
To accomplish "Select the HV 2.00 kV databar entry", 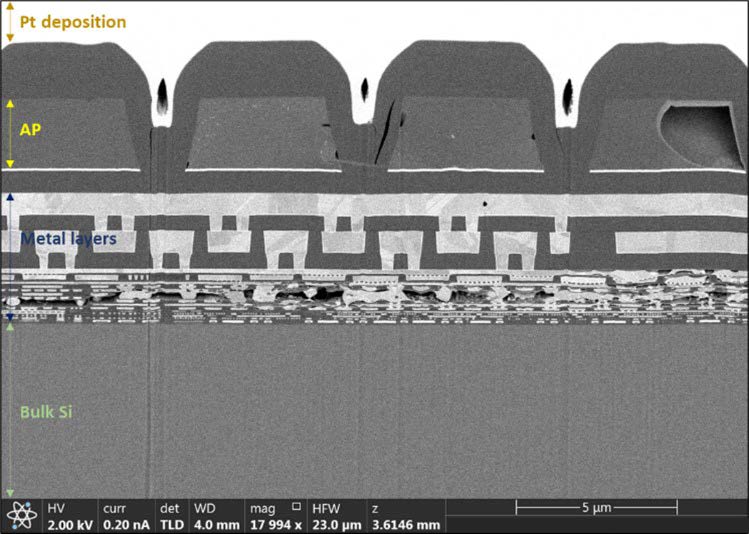I will click(x=70, y=517).
